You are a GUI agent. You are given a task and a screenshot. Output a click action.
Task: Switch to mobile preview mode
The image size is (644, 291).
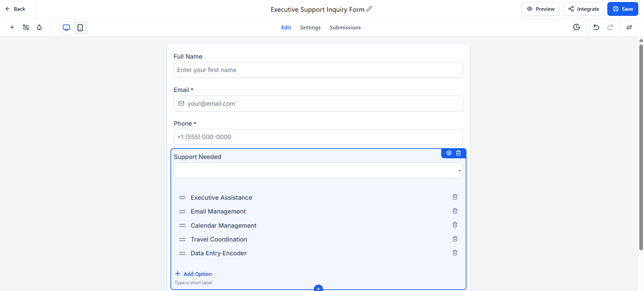click(80, 28)
